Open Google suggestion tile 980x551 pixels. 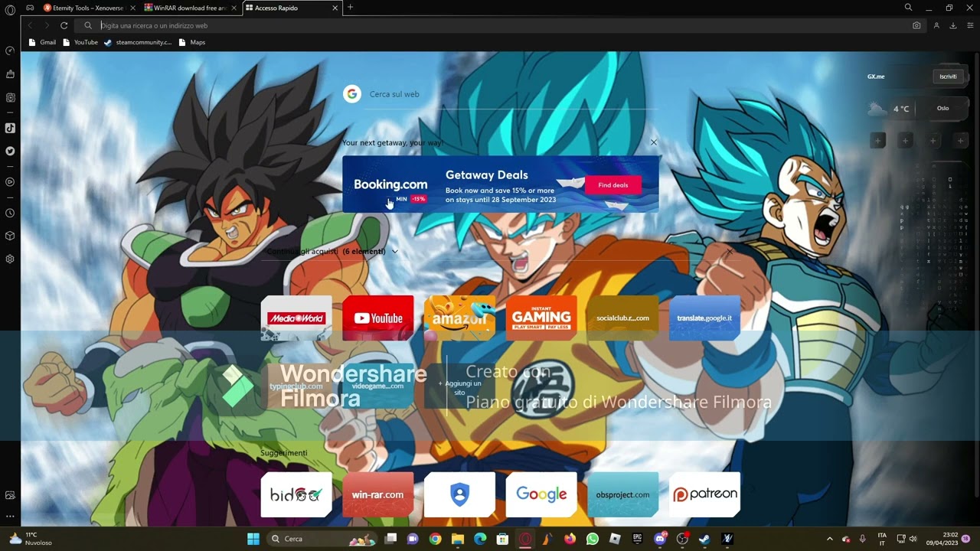(x=541, y=494)
